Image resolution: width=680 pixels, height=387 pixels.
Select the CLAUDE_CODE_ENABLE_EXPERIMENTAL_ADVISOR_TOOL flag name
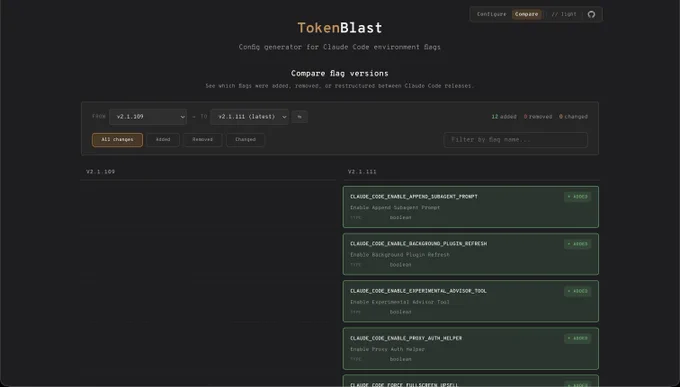[x=418, y=291]
